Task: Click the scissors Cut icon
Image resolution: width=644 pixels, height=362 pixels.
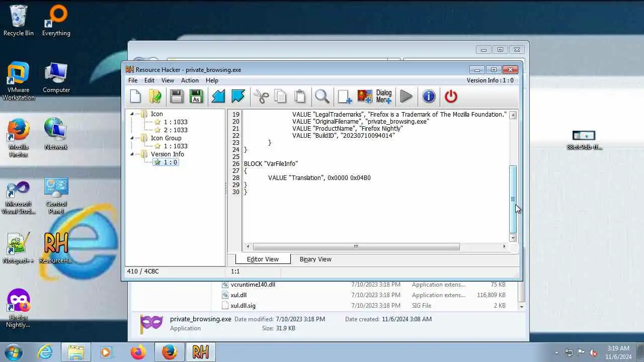Action: pos(261,96)
